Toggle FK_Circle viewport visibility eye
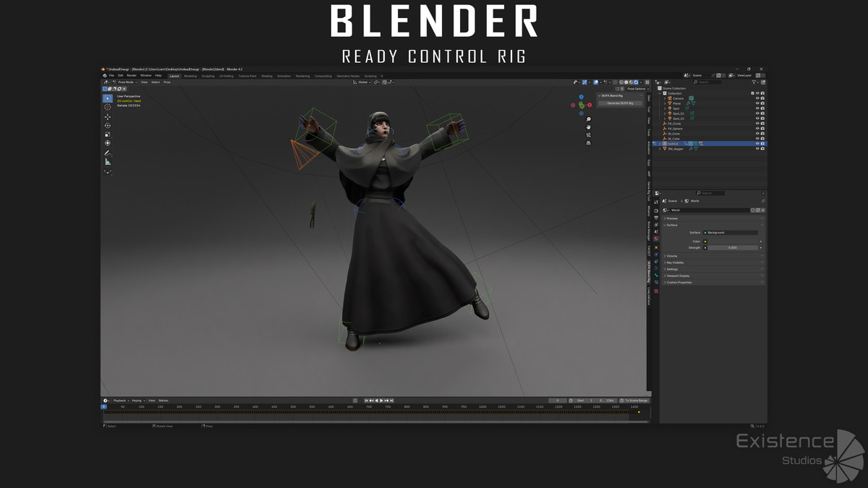 757,124
